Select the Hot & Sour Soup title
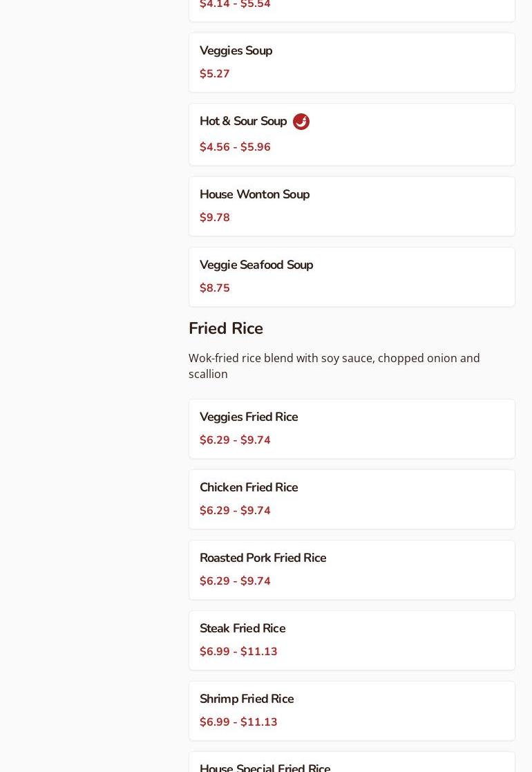This screenshot has height=772, width=532. [x=243, y=122]
